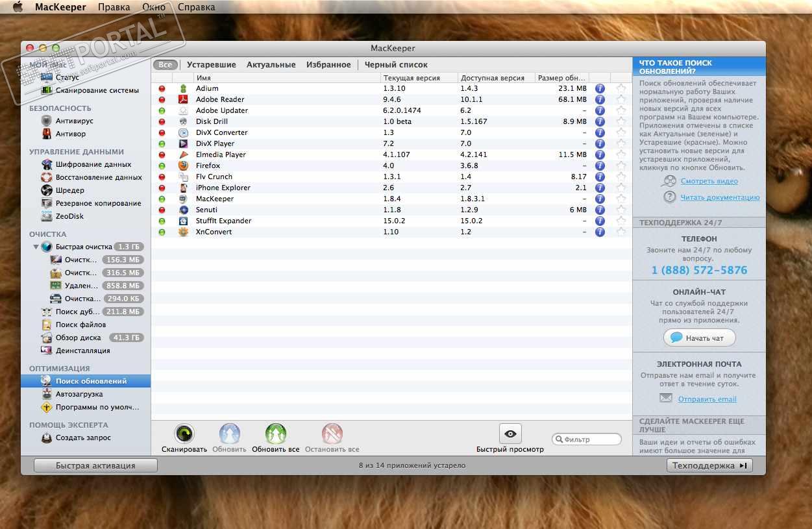The image size is (812, 529).
Task: Click the Отправить email link
Action: point(707,399)
